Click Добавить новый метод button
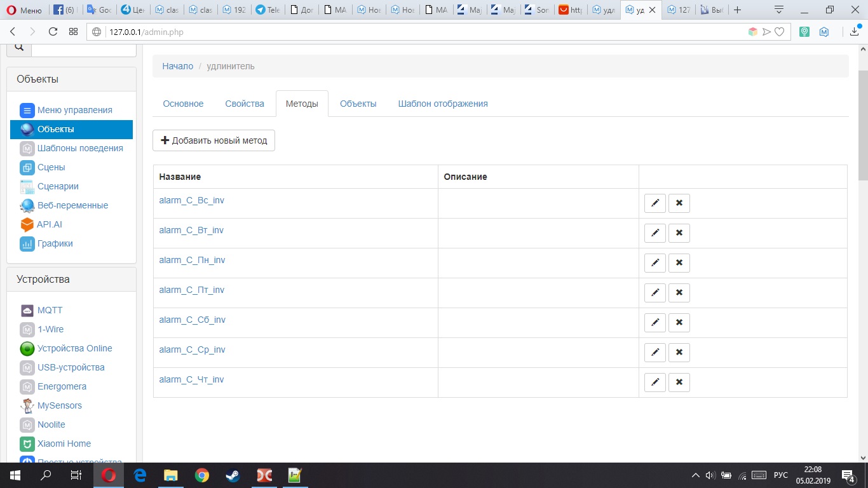The width and height of the screenshot is (868, 488). (214, 140)
